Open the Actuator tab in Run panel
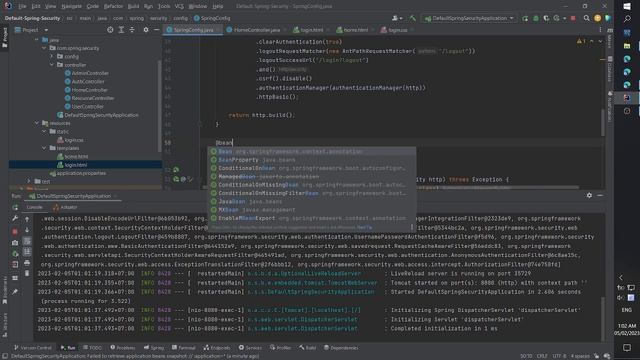Image resolution: width=640 pixels, height=360 pixels. (65, 207)
